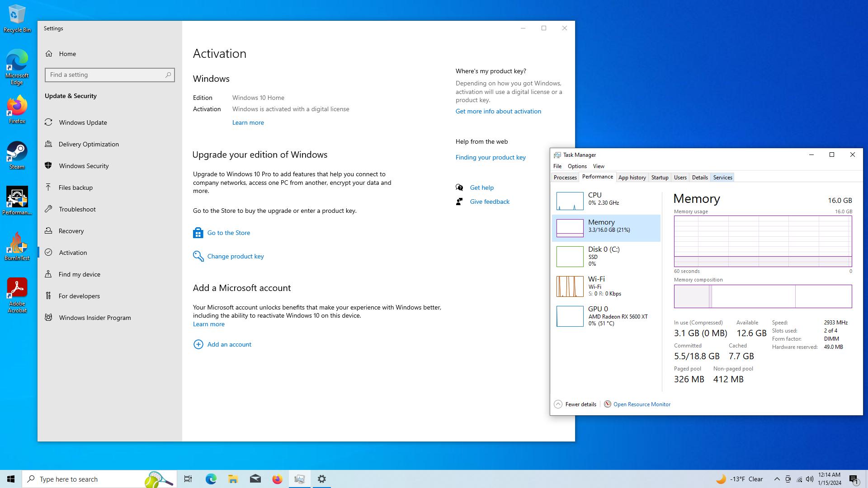Click the Recovery icon in sidebar
Image resolution: width=868 pixels, height=488 pixels.
click(x=48, y=231)
